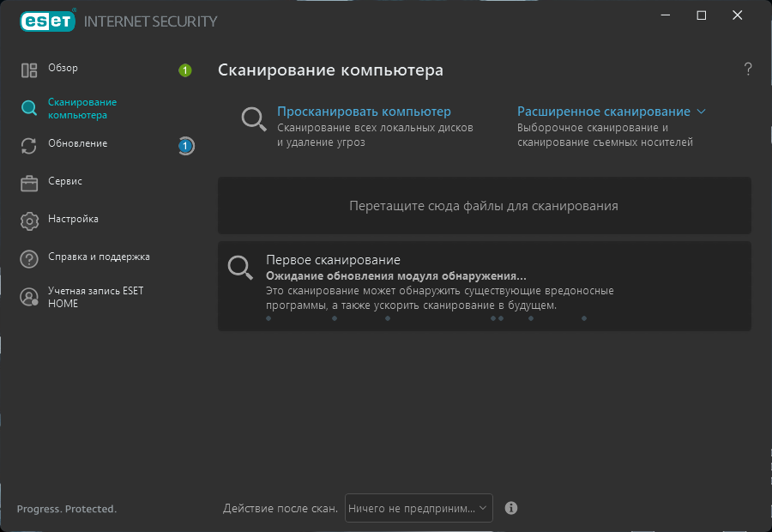Click the Учетная запись ESET HOME user icon
Viewport: 772px width, 532px height.
(x=29, y=297)
